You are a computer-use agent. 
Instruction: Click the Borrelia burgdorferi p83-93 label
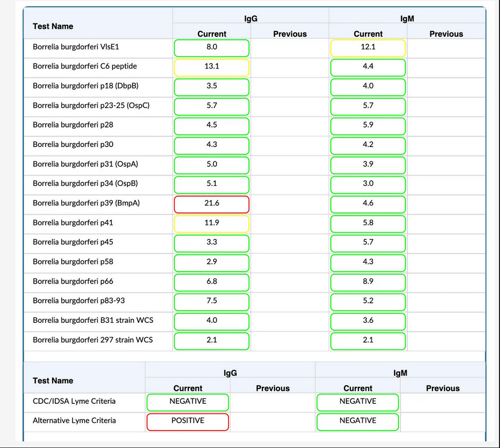click(x=79, y=301)
